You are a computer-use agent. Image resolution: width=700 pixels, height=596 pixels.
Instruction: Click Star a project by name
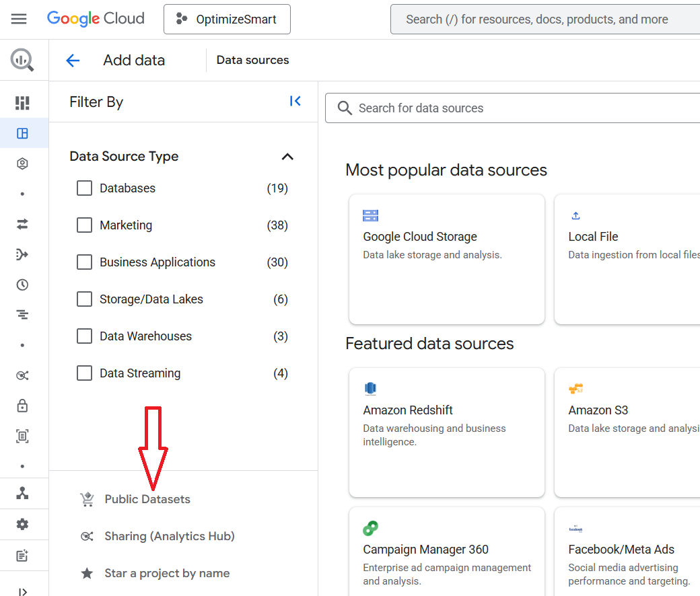[x=167, y=573]
